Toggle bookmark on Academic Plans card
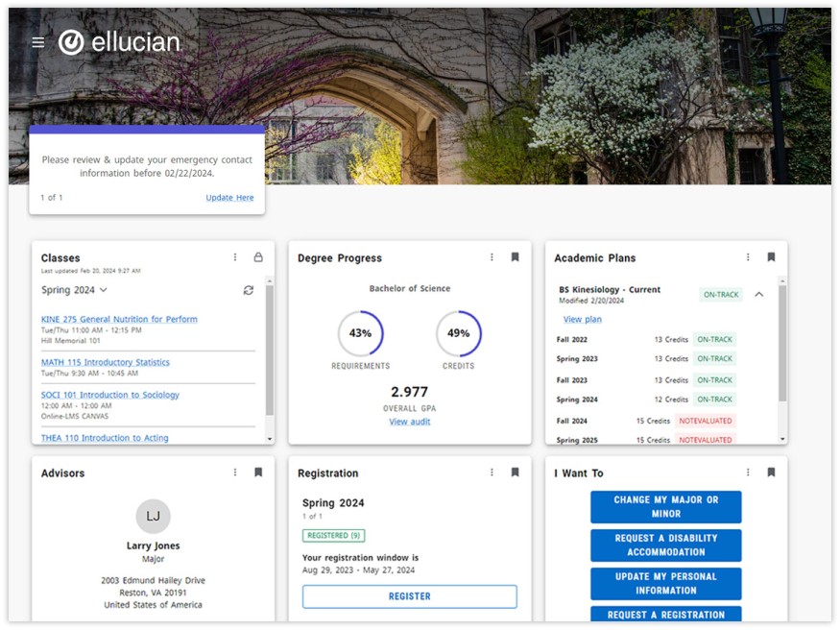Image resolution: width=840 pixels, height=630 pixels. (x=771, y=257)
